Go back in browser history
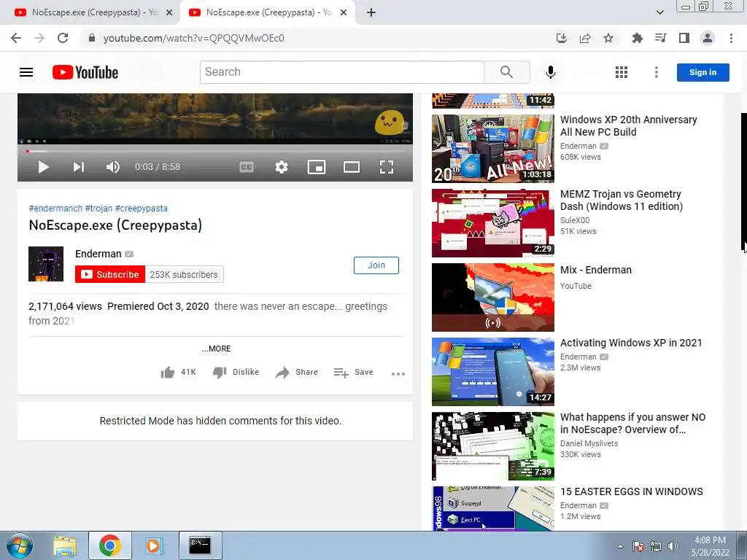This screenshot has width=747, height=560. (16, 38)
